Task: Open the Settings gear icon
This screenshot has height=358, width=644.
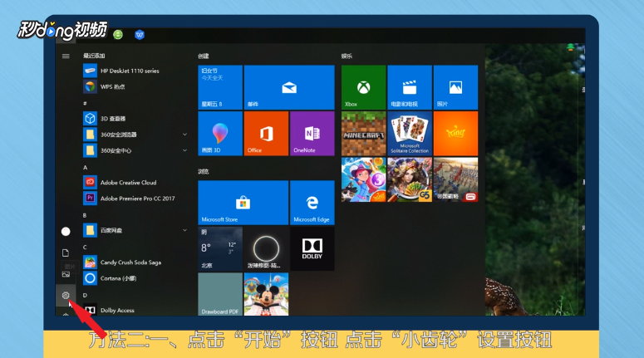Action: [x=66, y=295]
